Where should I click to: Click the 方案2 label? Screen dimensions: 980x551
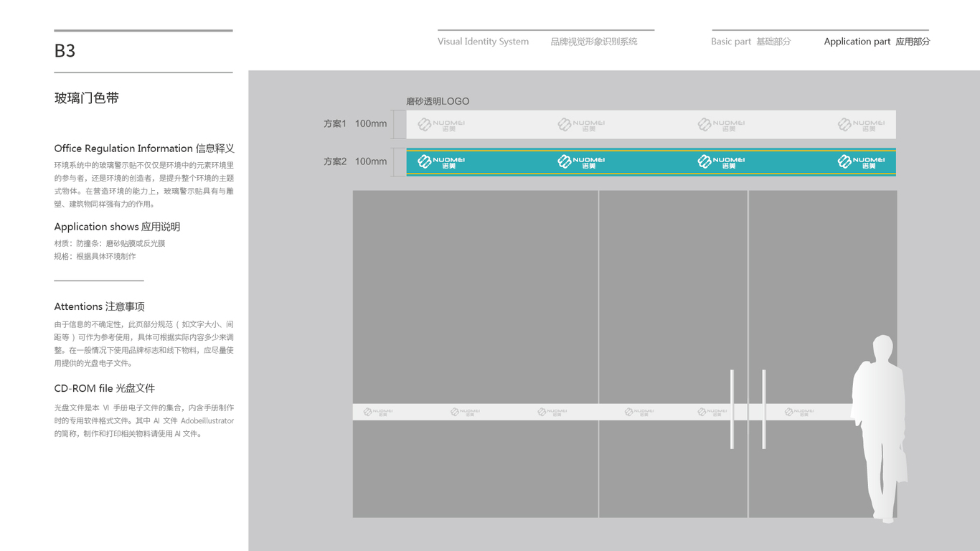click(335, 161)
